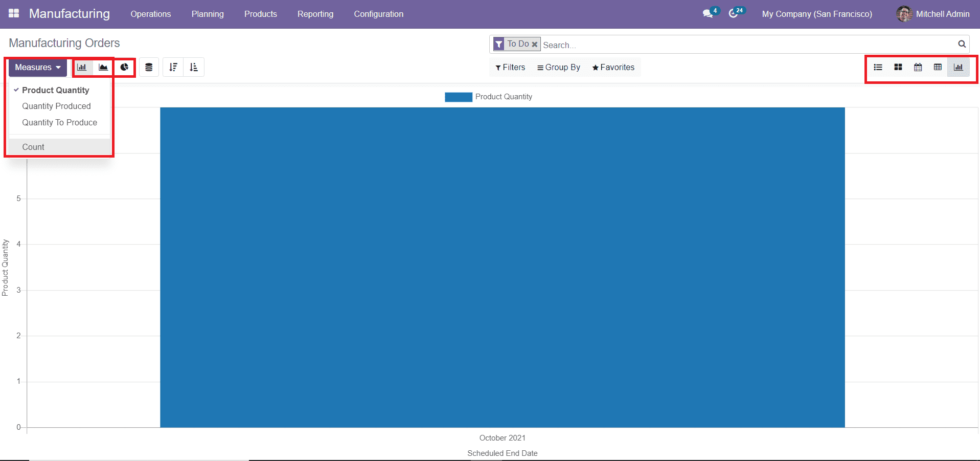Remove the To Do filter
Image resolution: width=980 pixels, height=461 pixels.
tap(535, 44)
